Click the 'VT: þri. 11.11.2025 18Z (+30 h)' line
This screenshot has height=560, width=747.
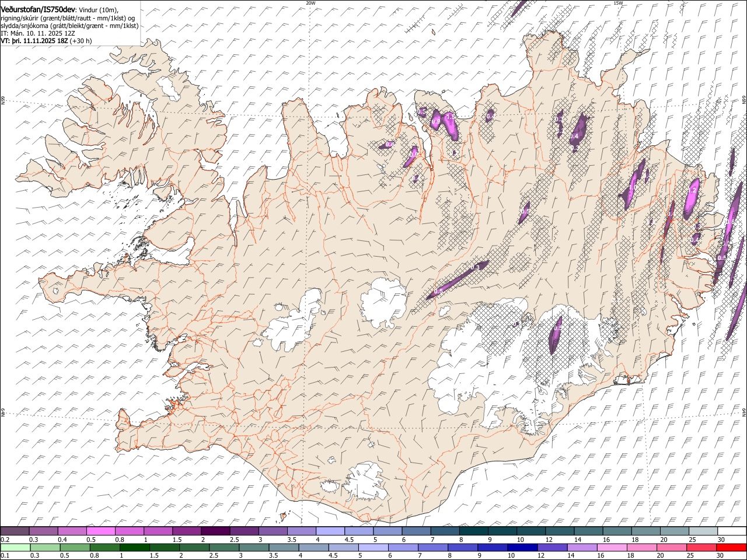pos(46,41)
